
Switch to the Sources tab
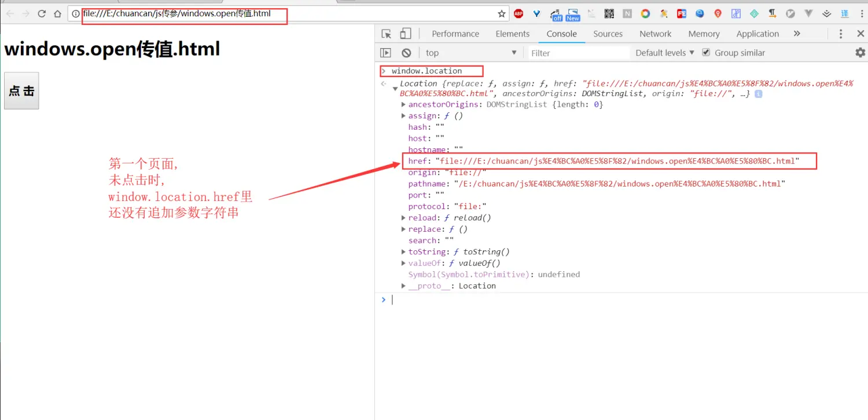pyautogui.click(x=608, y=34)
